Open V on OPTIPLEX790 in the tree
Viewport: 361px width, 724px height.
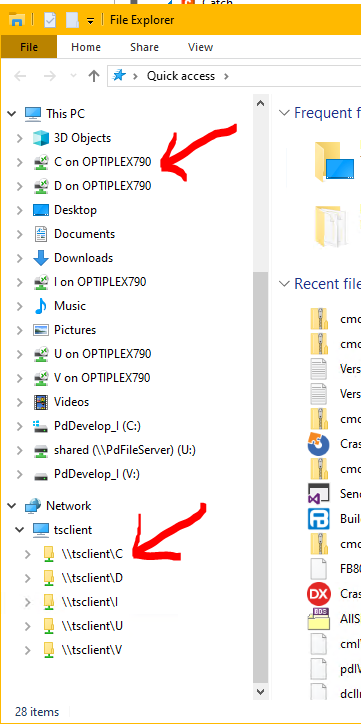102,378
